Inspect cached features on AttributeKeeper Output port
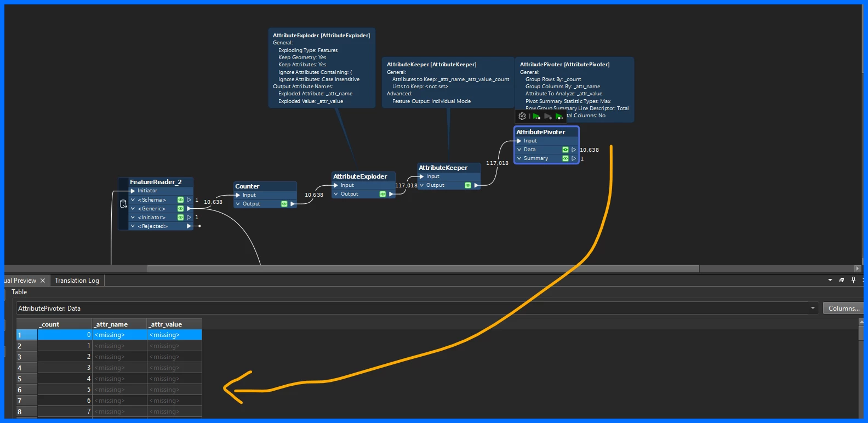Image resolution: width=868 pixels, height=423 pixels. 467,185
